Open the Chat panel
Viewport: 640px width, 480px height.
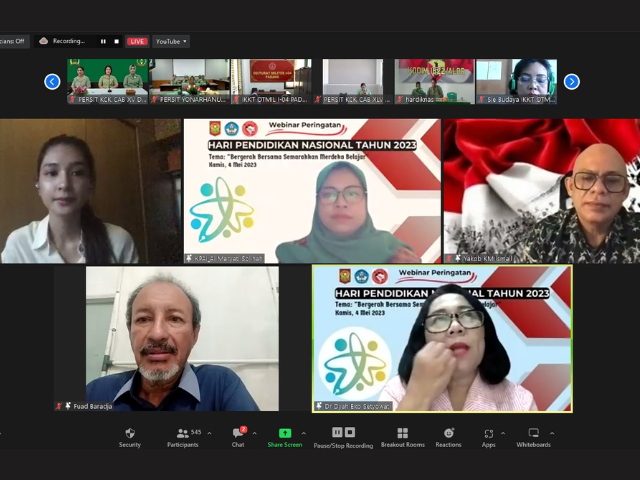coord(238,437)
